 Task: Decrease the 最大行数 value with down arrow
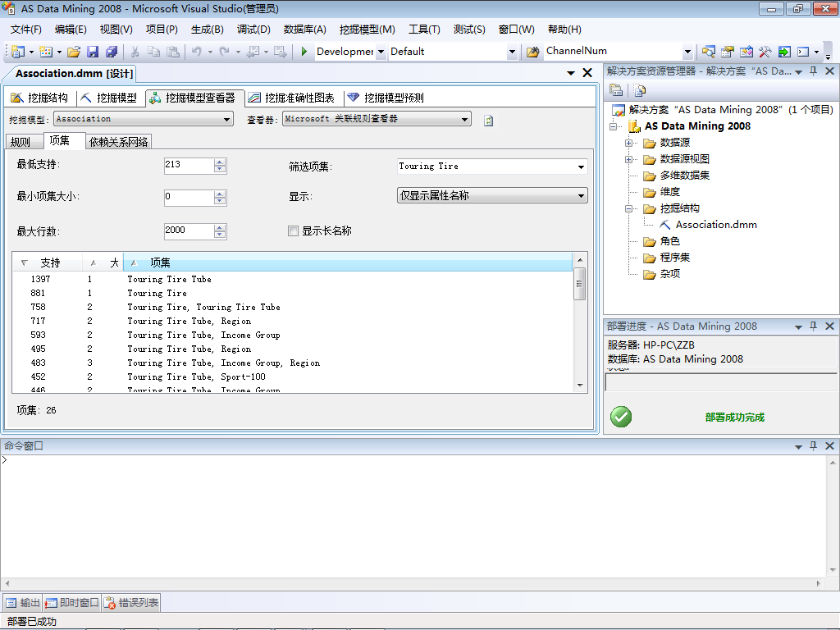pos(220,235)
